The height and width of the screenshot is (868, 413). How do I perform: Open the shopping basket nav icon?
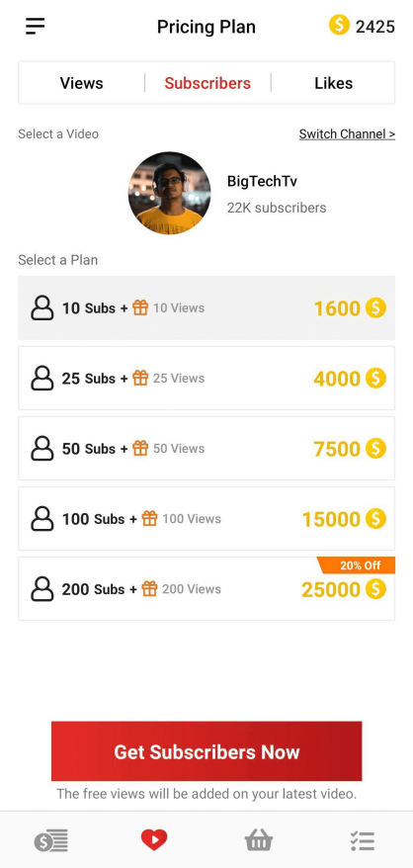coord(259,840)
